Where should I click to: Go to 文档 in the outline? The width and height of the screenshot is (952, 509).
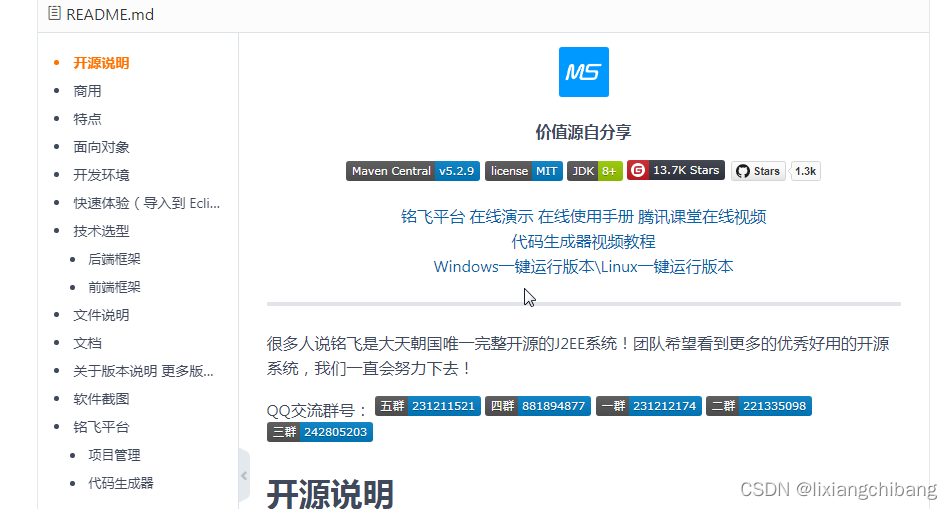tap(87, 343)
